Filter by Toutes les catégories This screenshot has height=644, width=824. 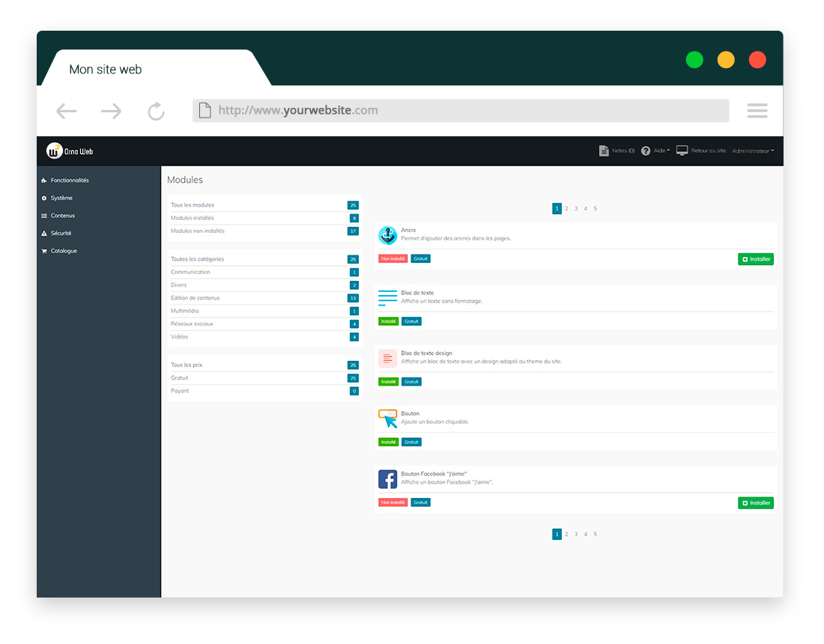coord(264,259)
